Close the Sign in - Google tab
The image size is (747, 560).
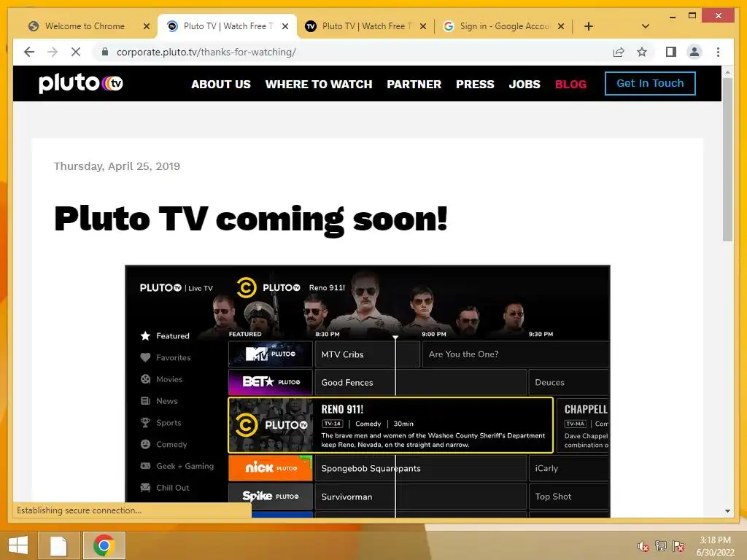pos(561,26)
